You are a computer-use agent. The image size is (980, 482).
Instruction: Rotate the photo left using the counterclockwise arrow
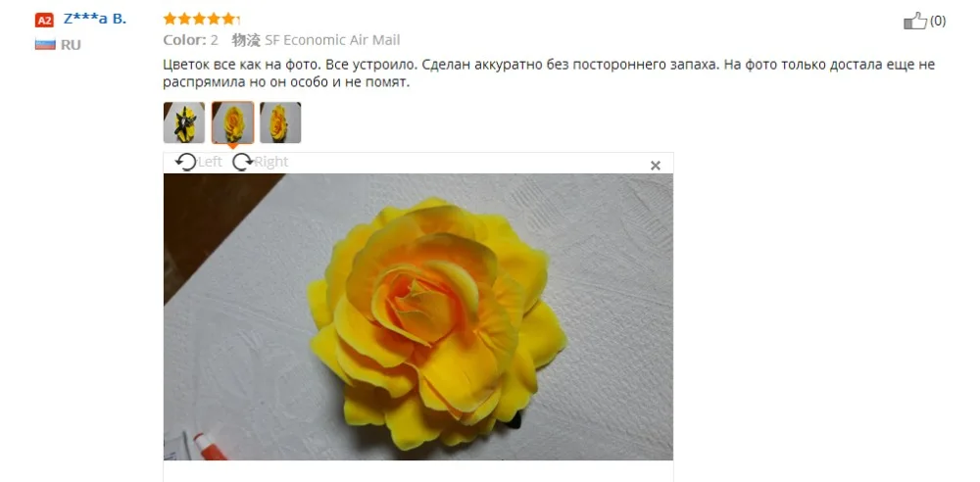click(185, 162)
